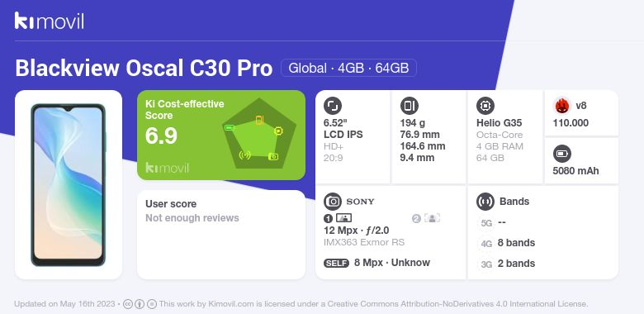
Task: Click the pentagon radar score chart
Action: (x=258, y=134)
